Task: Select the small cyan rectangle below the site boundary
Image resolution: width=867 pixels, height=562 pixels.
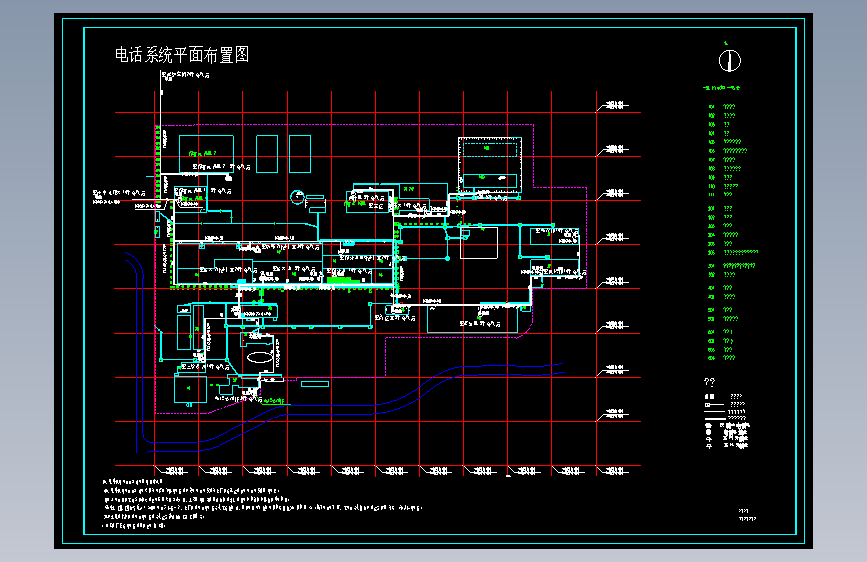Action: [x=315, y=384]
